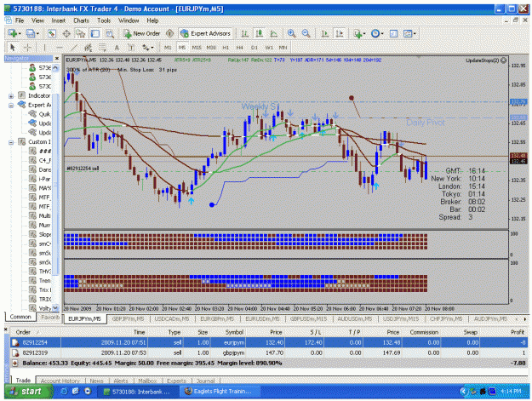Open the arrows objects dropdown
The height and width of the screenshot is (401, 532).
pyautogui.click(x=147, y=47)
